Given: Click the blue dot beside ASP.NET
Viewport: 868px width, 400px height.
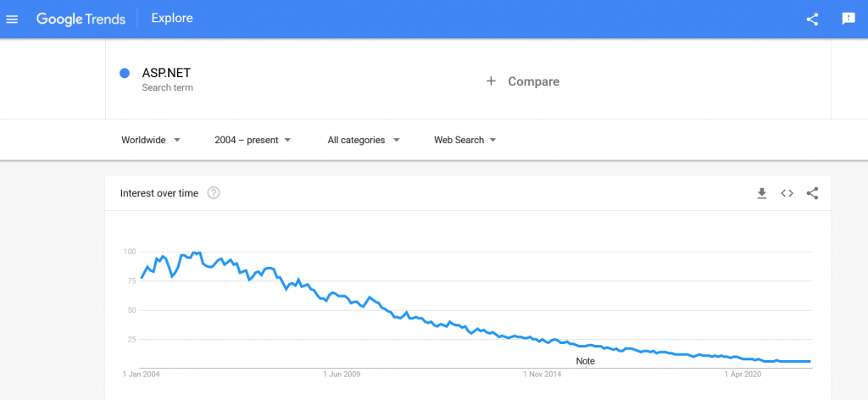Looking at the screenshot, I should coord(125,73).
